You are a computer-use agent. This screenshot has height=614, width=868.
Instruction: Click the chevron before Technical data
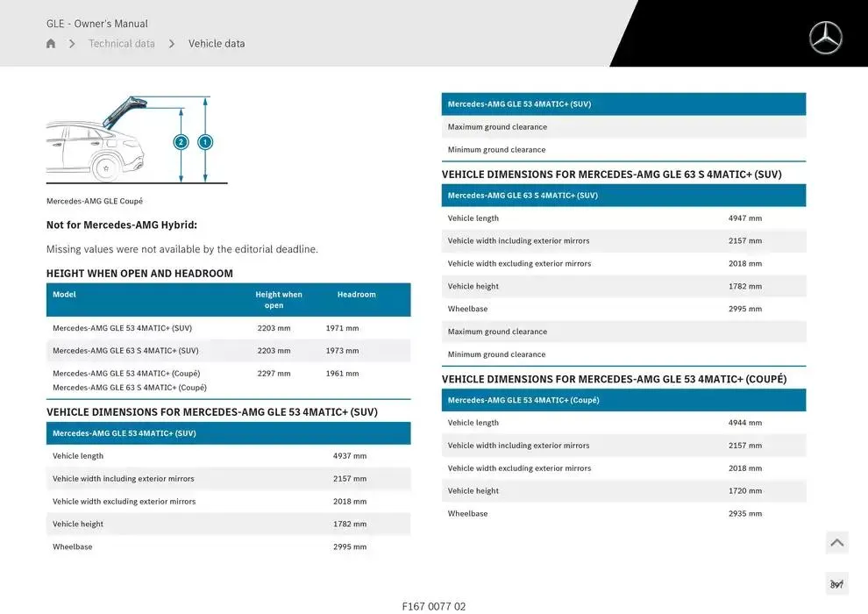pyautogui.click(x=72, y=44)
